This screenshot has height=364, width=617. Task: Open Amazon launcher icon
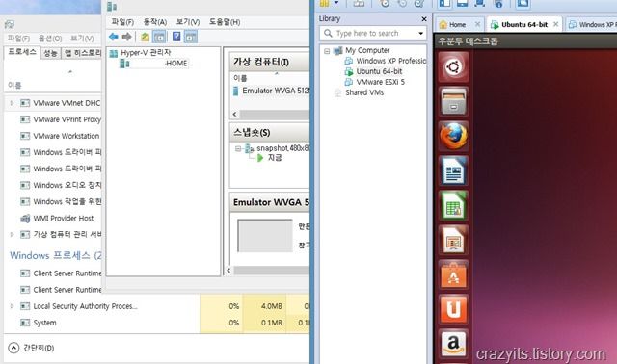pos(453,343)
